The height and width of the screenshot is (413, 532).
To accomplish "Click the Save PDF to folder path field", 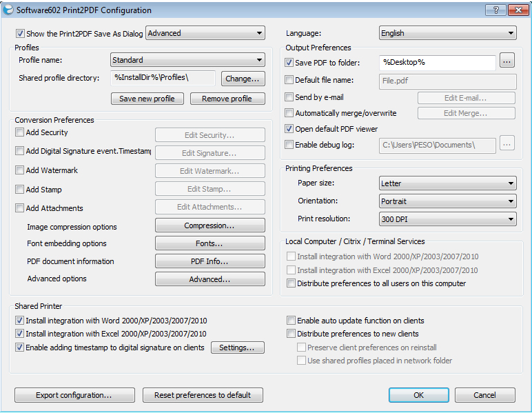I will [437, 62].
